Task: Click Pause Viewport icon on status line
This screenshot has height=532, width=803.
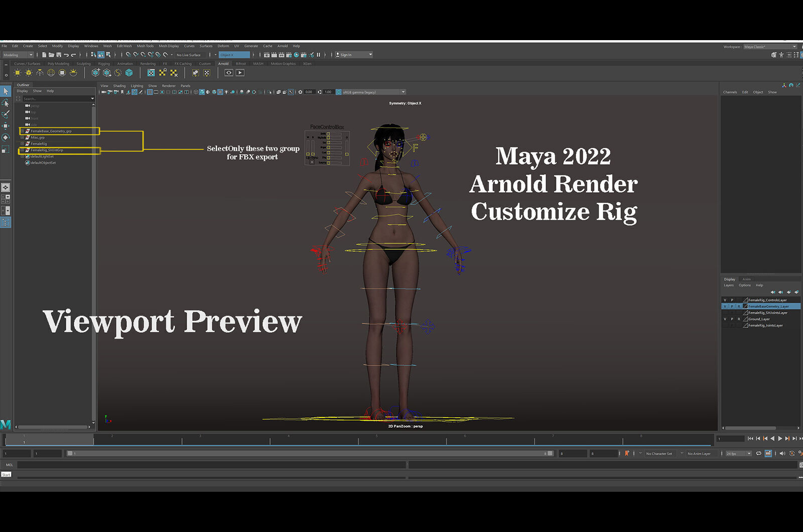Action: (318, 55)
